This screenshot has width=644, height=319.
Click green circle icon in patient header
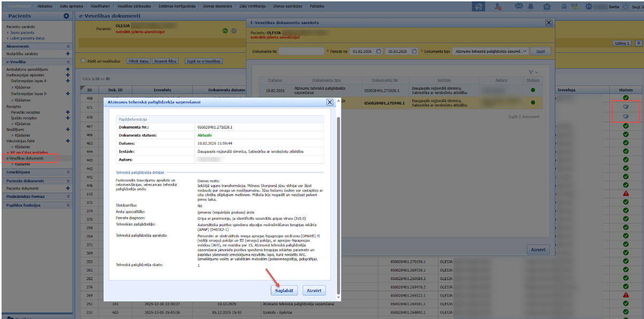[x=225, y=30]
